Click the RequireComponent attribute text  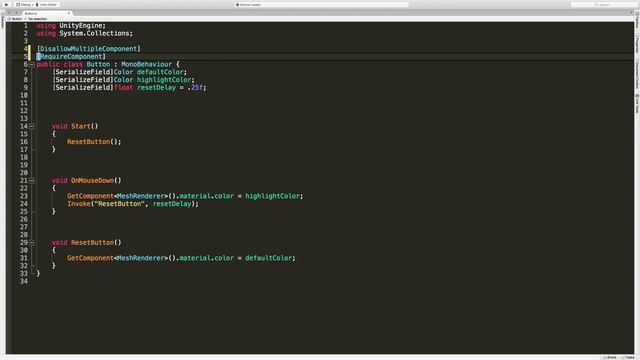(71, 56)
